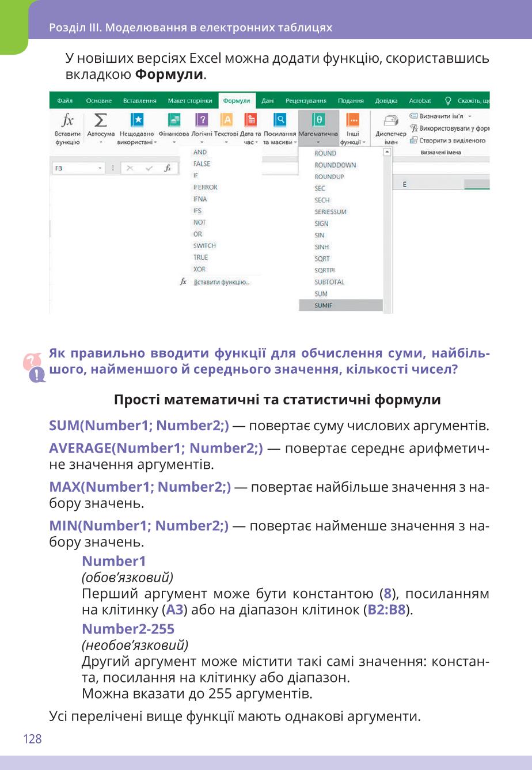This screenshot has height=770, width=532.
Task: Click Create from Selection icon
Action: pos(413,141)
